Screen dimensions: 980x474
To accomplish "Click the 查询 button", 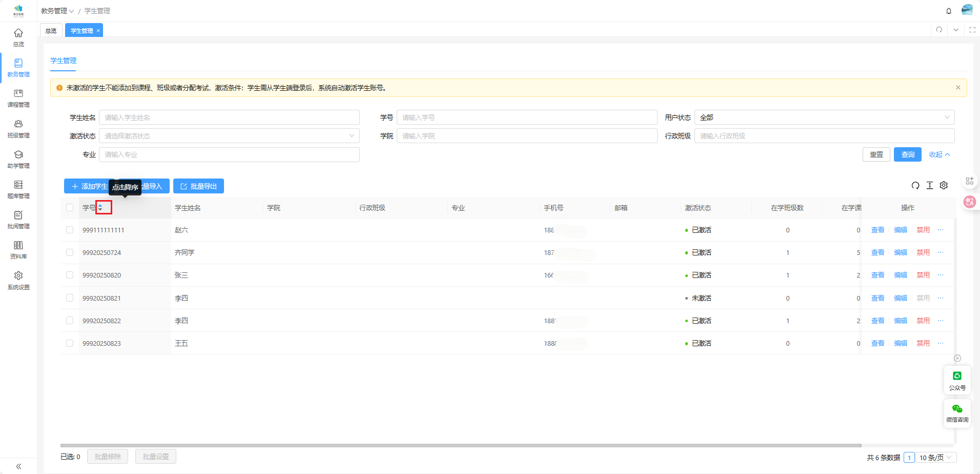I will click(907, 154).
